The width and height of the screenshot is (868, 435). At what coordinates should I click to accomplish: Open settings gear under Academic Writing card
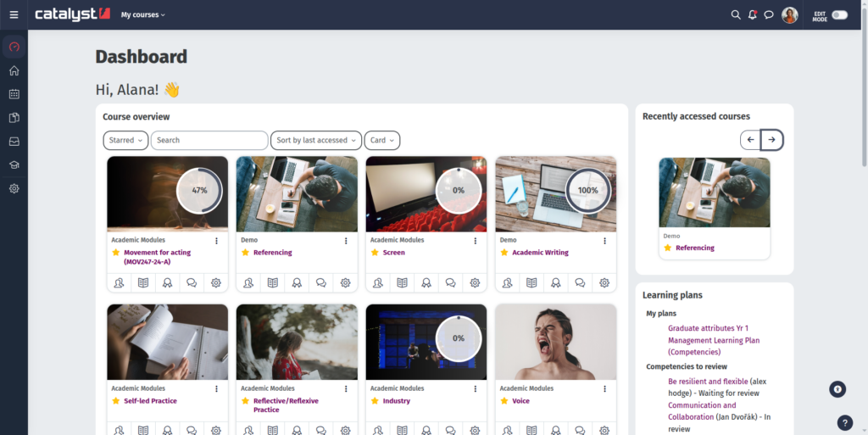tap(604, 282)
